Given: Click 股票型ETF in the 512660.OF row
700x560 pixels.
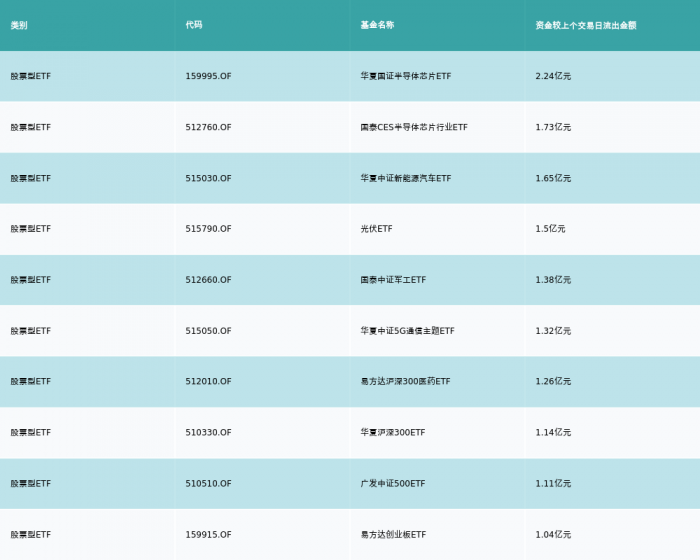Looking at the screenshot, I should click(x=31, y=280).
